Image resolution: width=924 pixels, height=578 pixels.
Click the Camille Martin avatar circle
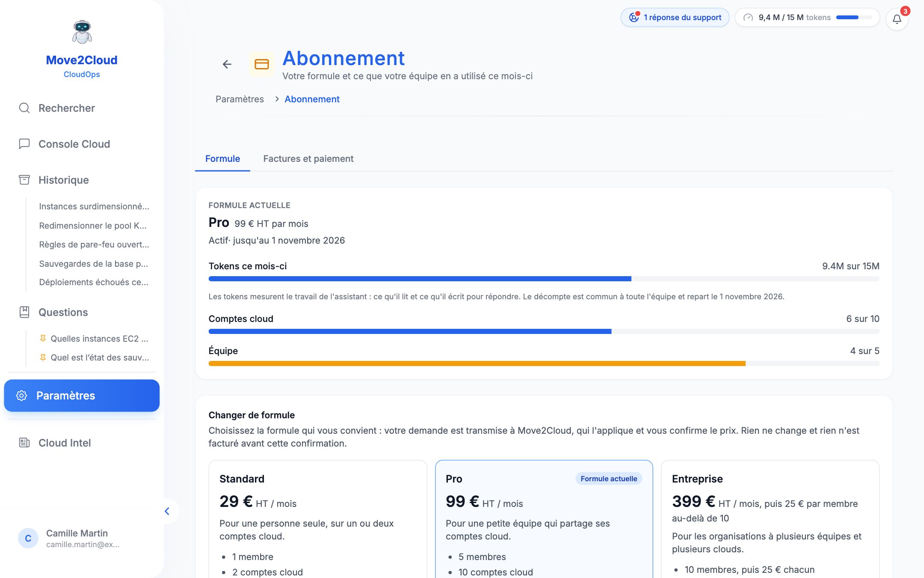pos(28,538)
